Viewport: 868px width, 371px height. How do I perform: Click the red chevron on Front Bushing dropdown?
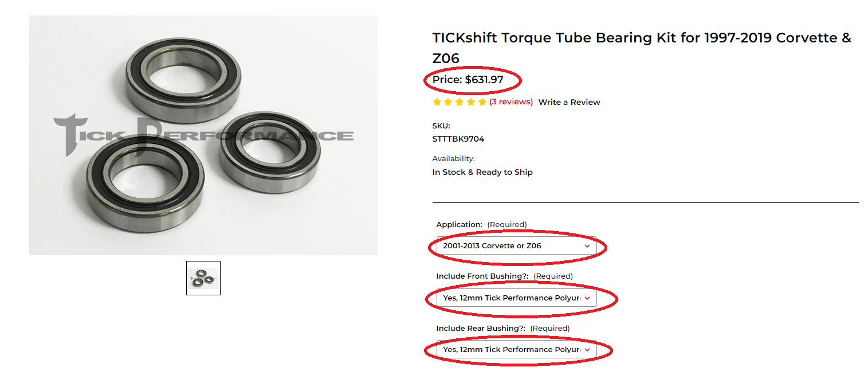pyautogui.click(x=586, y=298)
